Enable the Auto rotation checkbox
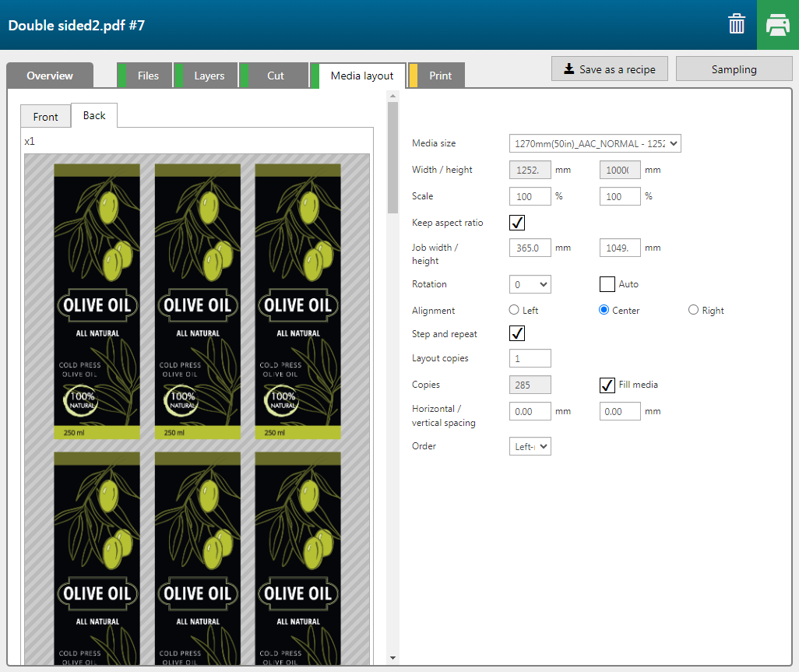The image size is (799, 672). (607, 284)
